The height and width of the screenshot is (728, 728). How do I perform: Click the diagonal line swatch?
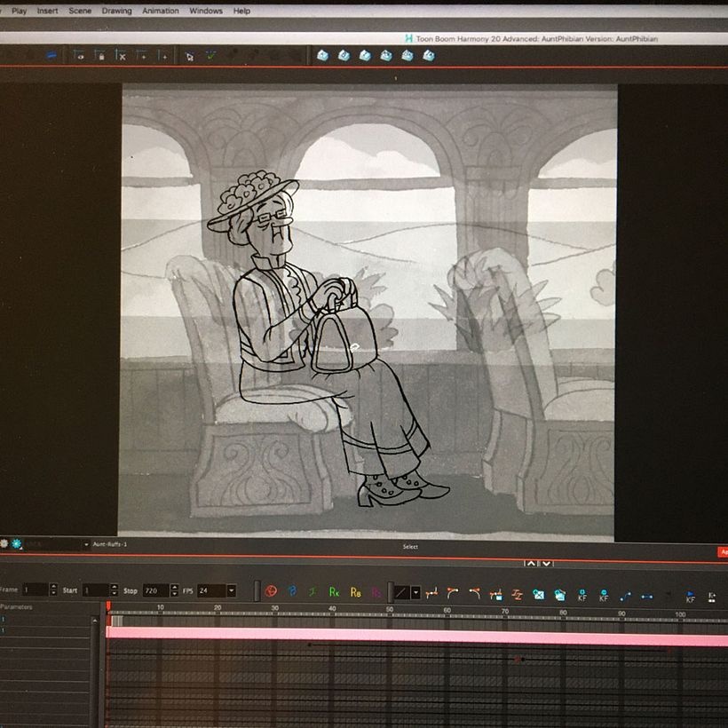(402, 592)
